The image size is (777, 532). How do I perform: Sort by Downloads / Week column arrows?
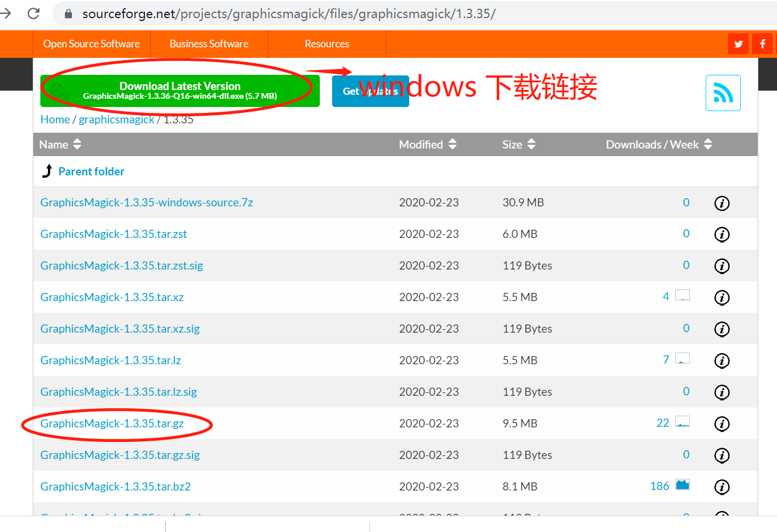(x=708, y=144)
